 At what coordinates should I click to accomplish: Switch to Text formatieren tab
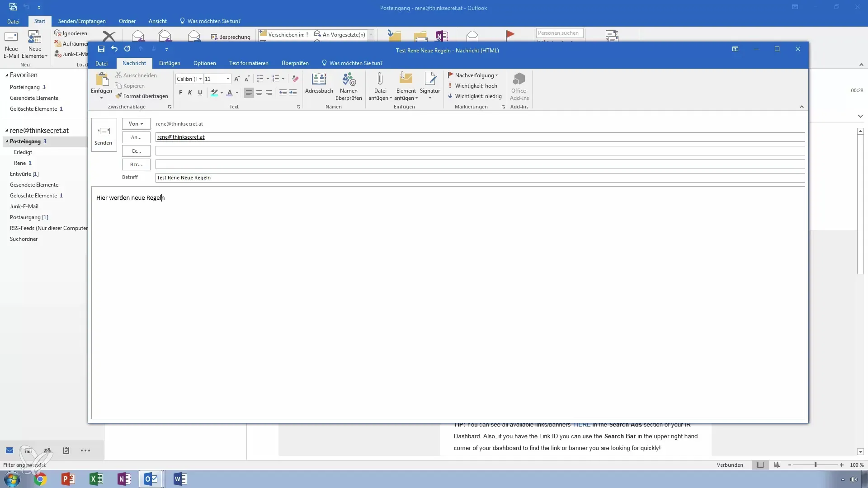pyautogui.click(x=249, y=63)
